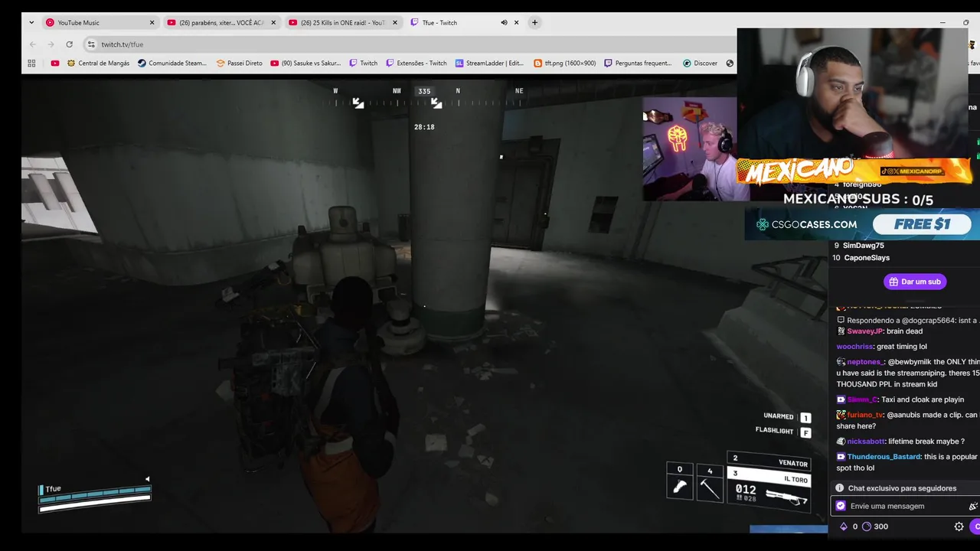Mute the Tfue - Twitch tab audio
This screenshot has height=551, width=980.
point(504,23)
